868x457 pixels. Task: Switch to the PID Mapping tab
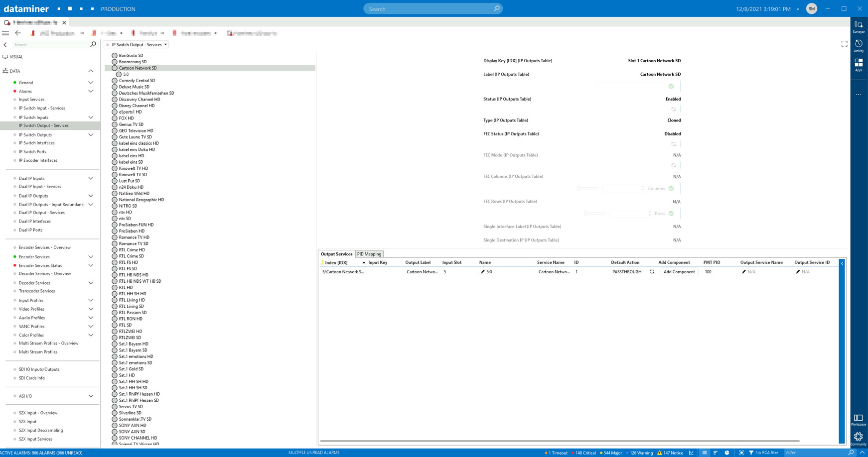pyautogui.click(x=369, y=254)
